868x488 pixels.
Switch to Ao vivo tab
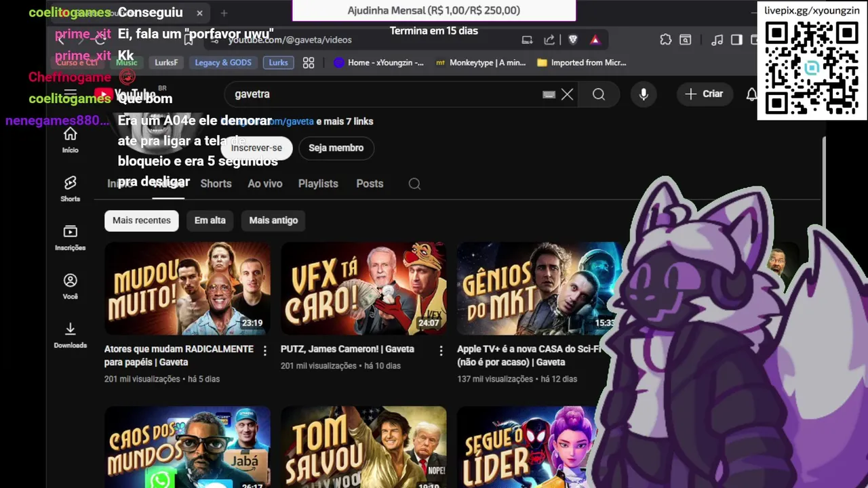point(265,184)
